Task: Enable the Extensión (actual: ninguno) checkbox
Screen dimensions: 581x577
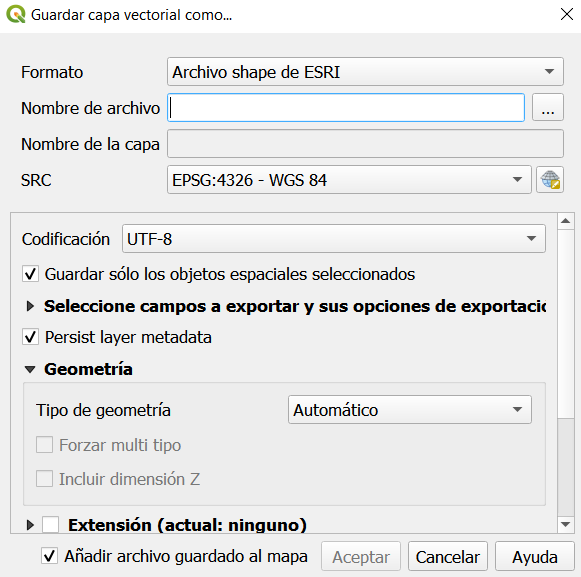Action: [50, 525]
